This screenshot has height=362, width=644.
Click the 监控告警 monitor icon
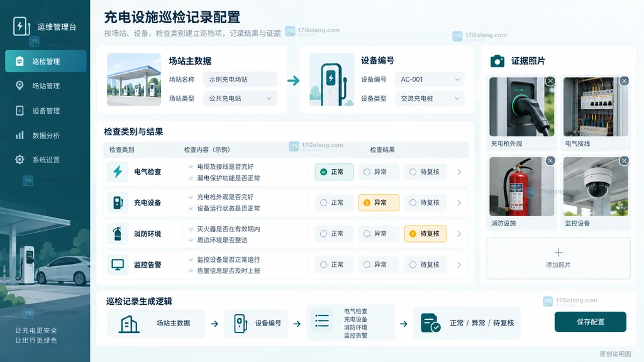[x=118, y=265]
